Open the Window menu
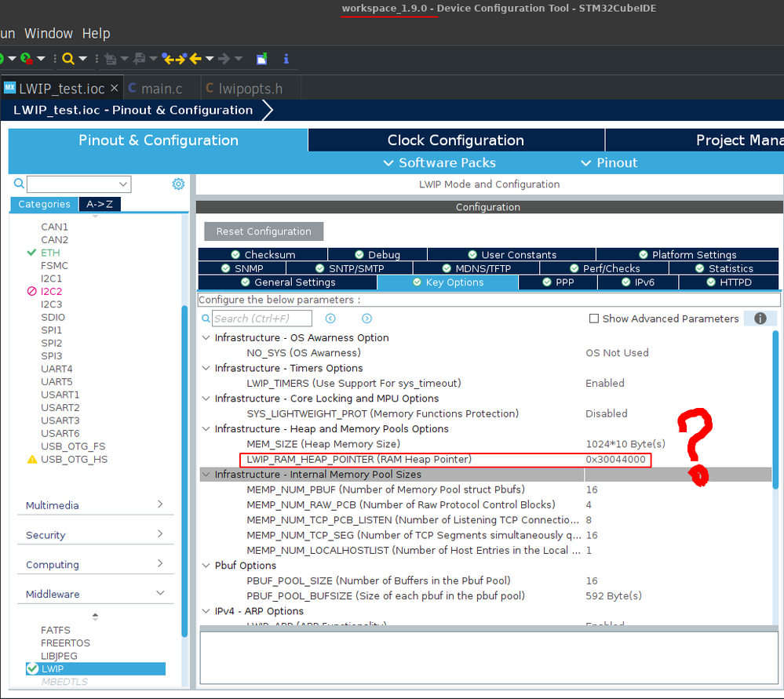The height and width of the screenshot is (699, 784). [x=49, y=34]
